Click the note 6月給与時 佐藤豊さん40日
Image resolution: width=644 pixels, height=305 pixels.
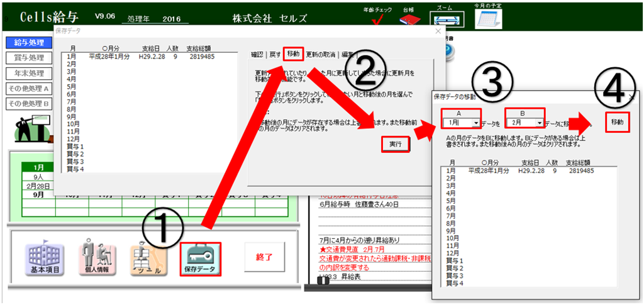[x=358, y=204]
